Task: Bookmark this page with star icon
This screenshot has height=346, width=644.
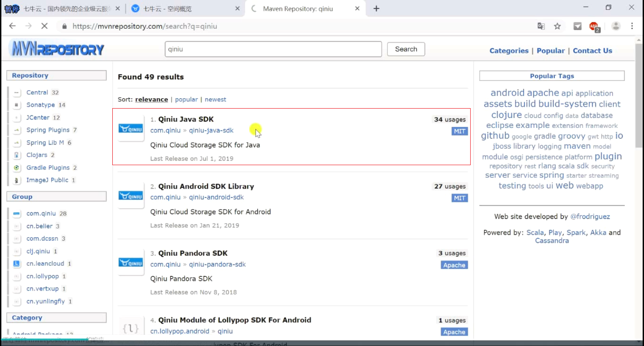Action: point(557,26)
